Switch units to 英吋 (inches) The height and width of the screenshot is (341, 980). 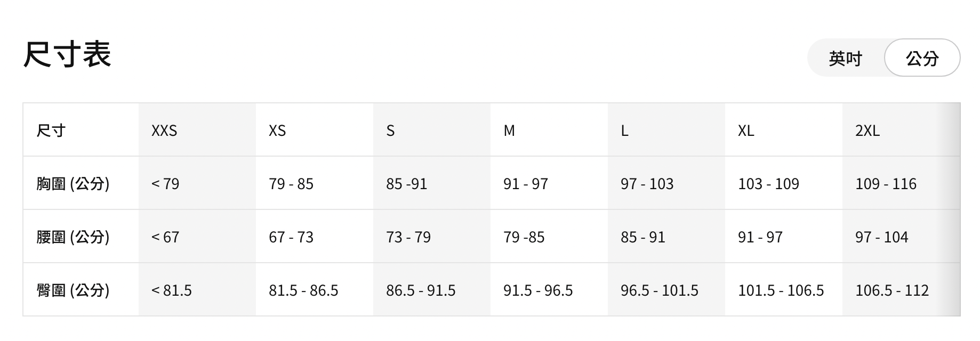coord(845,58)
